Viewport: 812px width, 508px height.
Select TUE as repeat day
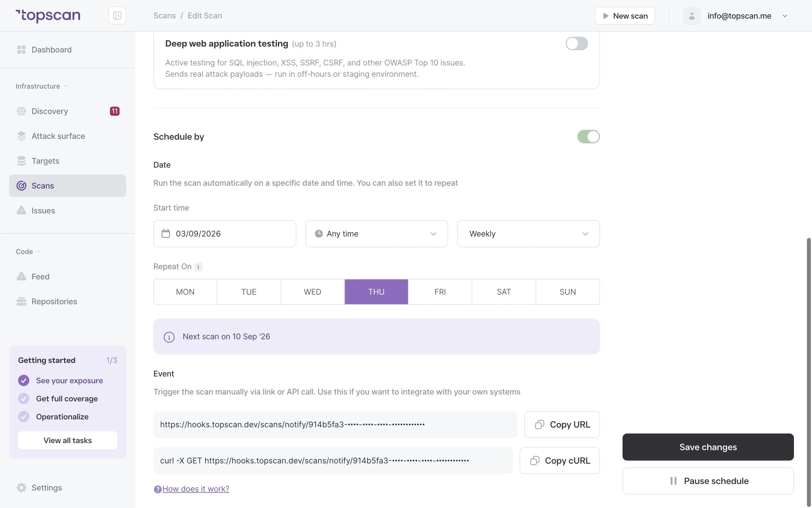pos(249,292)
